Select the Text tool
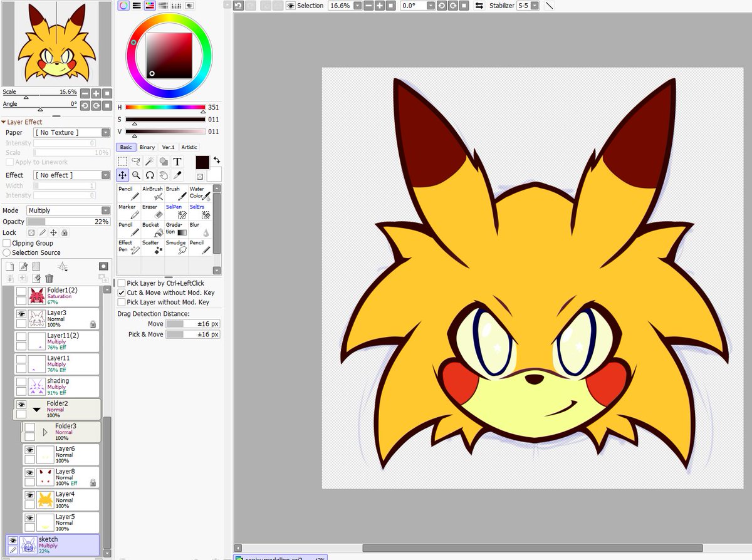752x560 pixels. [177, 161]
